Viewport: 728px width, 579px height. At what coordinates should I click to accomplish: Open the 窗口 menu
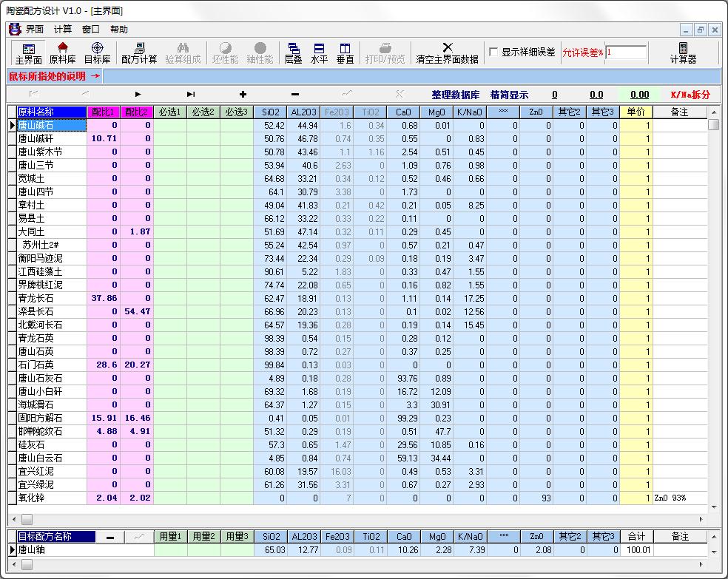pos(90,30)
